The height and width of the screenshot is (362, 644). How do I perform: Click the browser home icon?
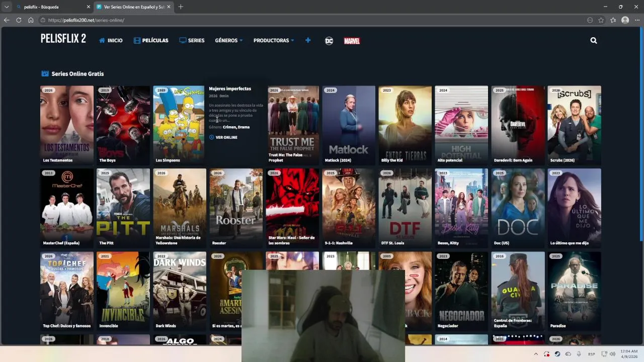point(31,20)
